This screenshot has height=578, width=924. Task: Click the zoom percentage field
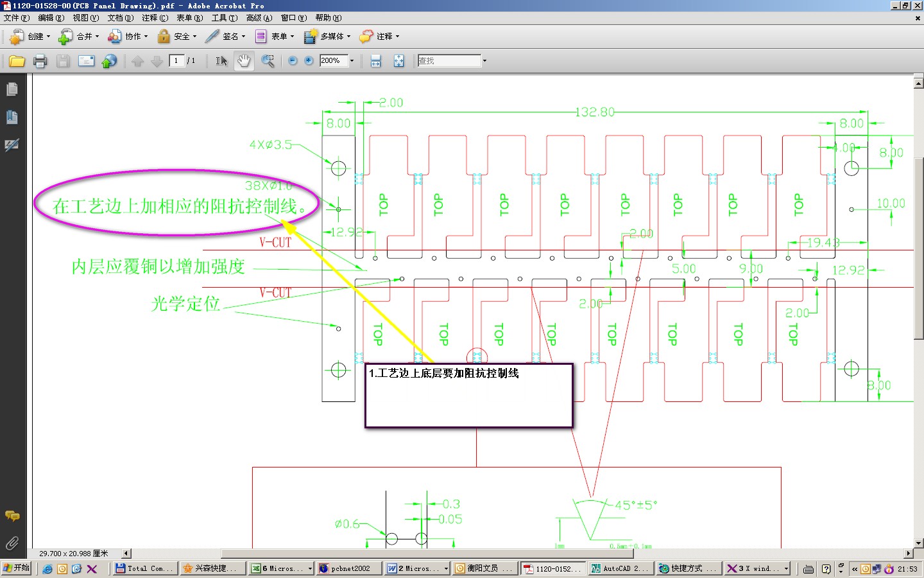pyautogui.click(x=334, y=60)
